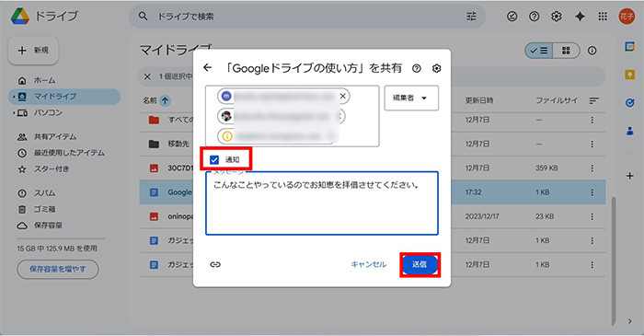The image size is (644, 336).
Task: Open スパム in sidebar
Action: tap(44, 193)
